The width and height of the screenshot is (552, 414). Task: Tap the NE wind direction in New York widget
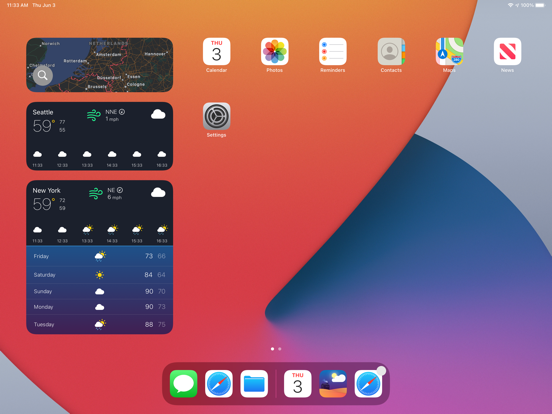111,190
